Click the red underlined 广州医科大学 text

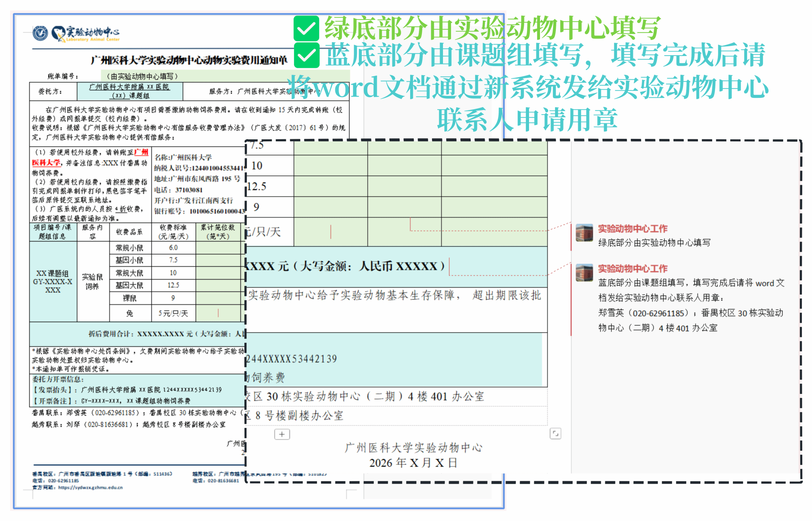point(90,157)
